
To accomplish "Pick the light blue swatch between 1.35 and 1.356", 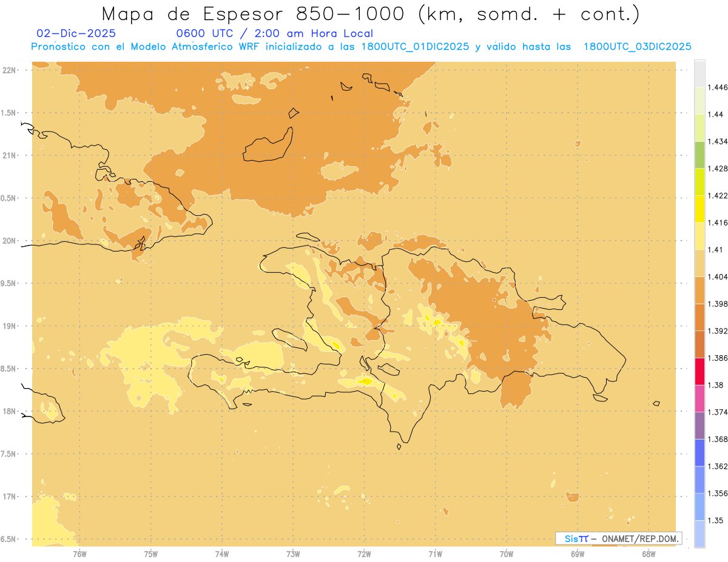I will click(x=699, y=507).
